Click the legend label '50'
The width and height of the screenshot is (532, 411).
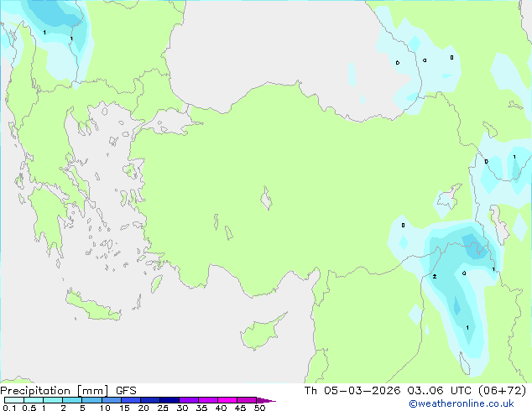click(259, 408)
